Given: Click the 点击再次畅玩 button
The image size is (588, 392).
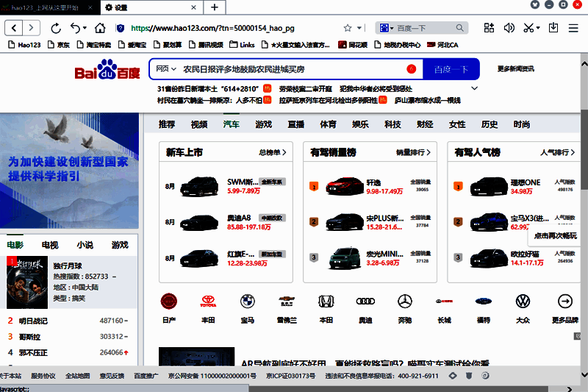Looking at the screenshot, I should [556, 235].
